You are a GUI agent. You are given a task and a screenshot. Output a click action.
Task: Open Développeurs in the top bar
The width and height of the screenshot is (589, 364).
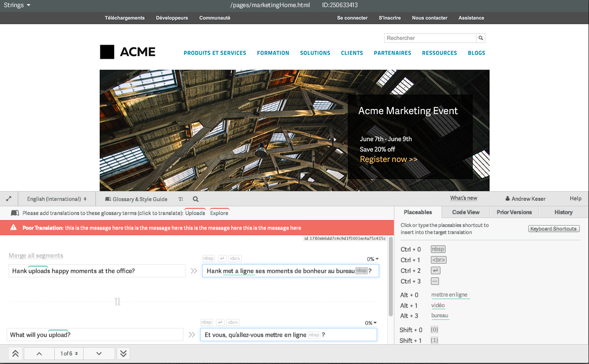pos(172,18)
